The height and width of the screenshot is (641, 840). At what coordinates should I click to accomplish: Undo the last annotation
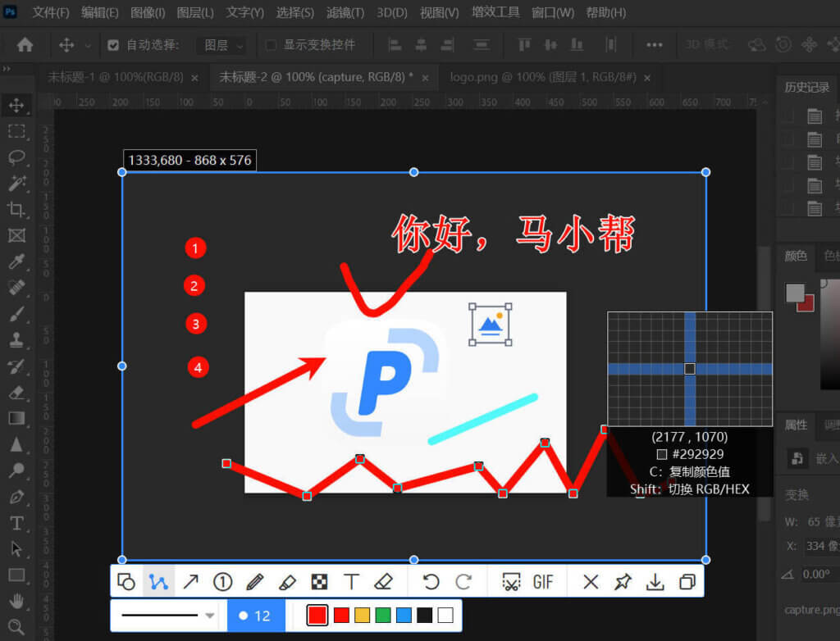(x=430, y=582)
